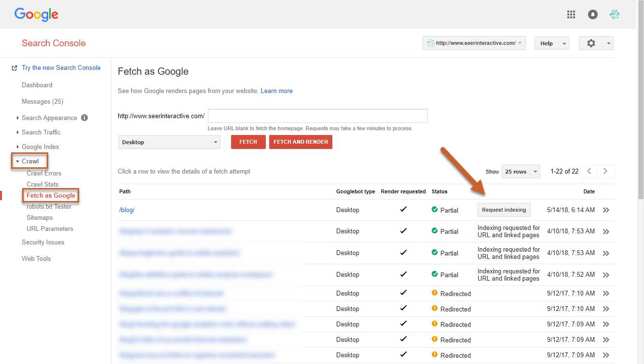The image size is (644, 364).
Task: Click the green Partial status icon
Action: click(x=434, y=210)
